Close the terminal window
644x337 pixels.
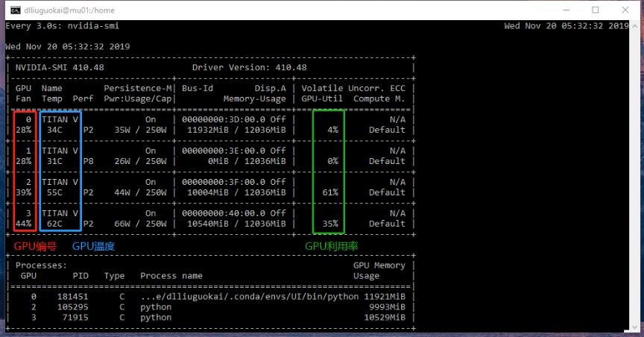(x=625, y=10)
